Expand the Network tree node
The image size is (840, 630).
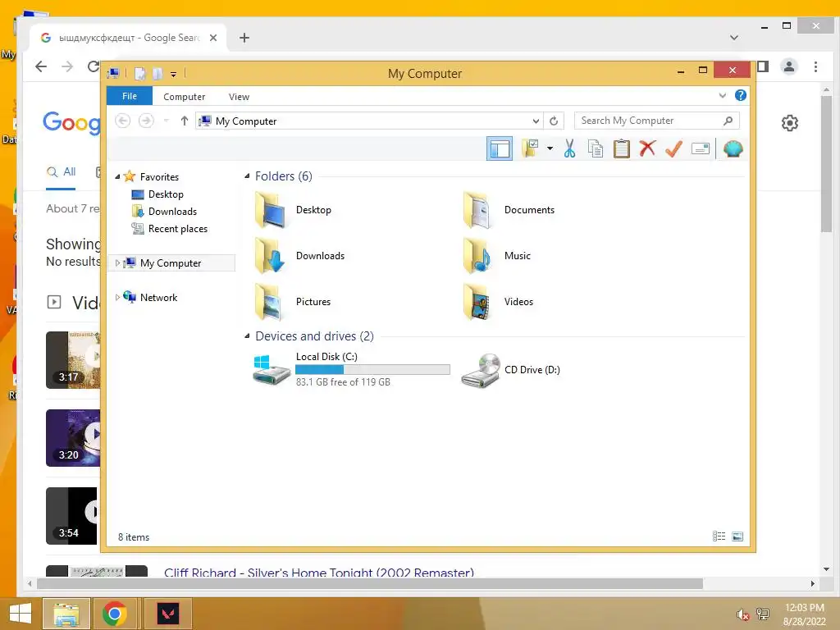coord(117,297)
